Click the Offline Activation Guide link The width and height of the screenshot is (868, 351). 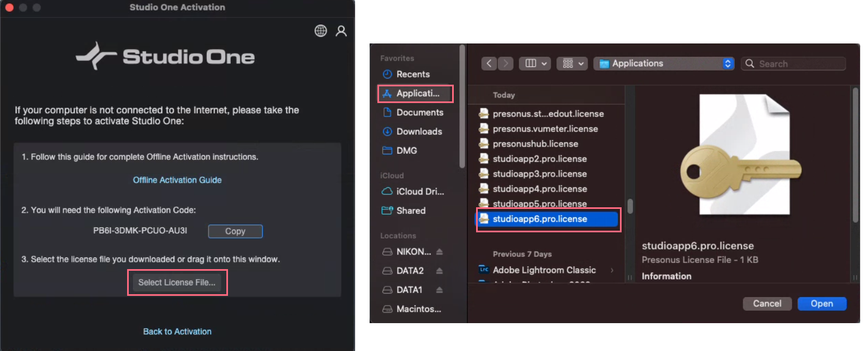click(177, 179)
